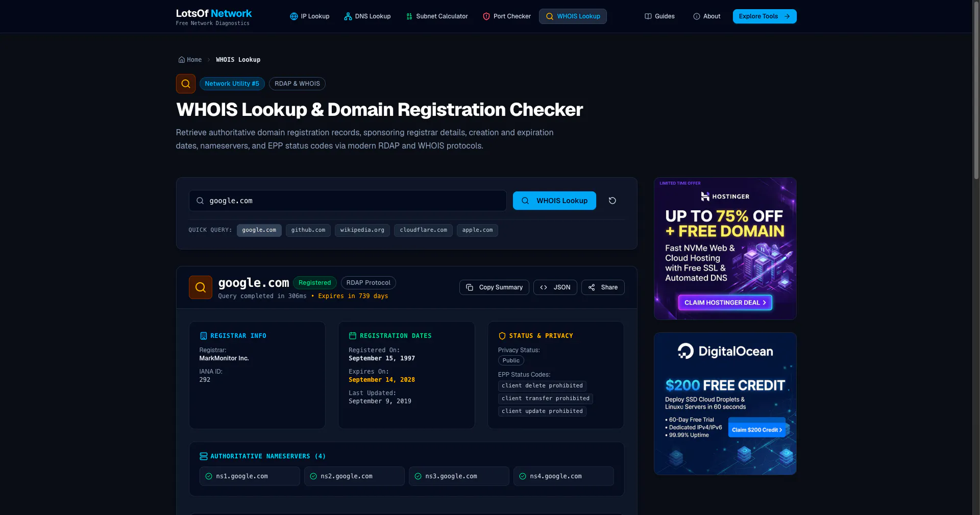Visit the About page
Image resolution: width=980 pixels, height=515 pixels.
click(x=707, y=16)
